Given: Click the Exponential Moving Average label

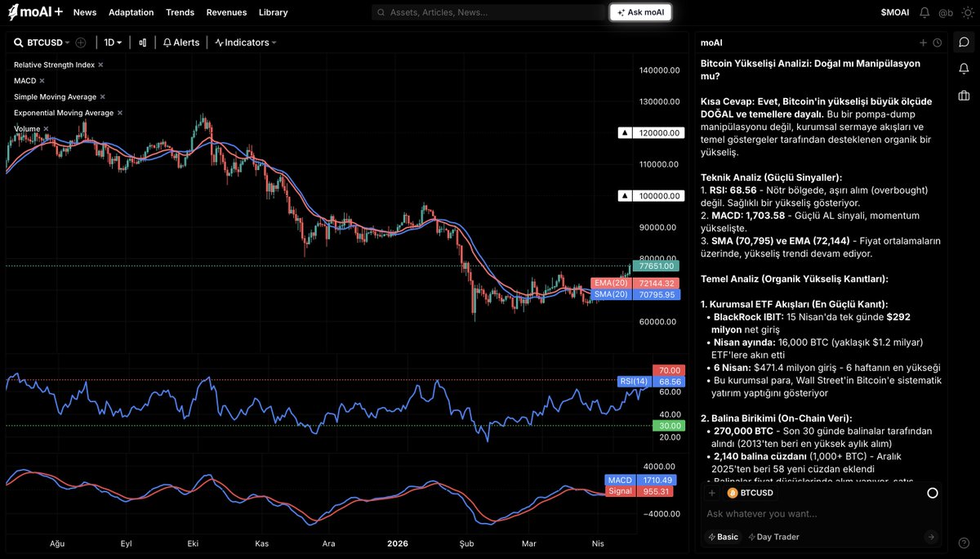Looking at the screenshot, I should coord(64,113).
